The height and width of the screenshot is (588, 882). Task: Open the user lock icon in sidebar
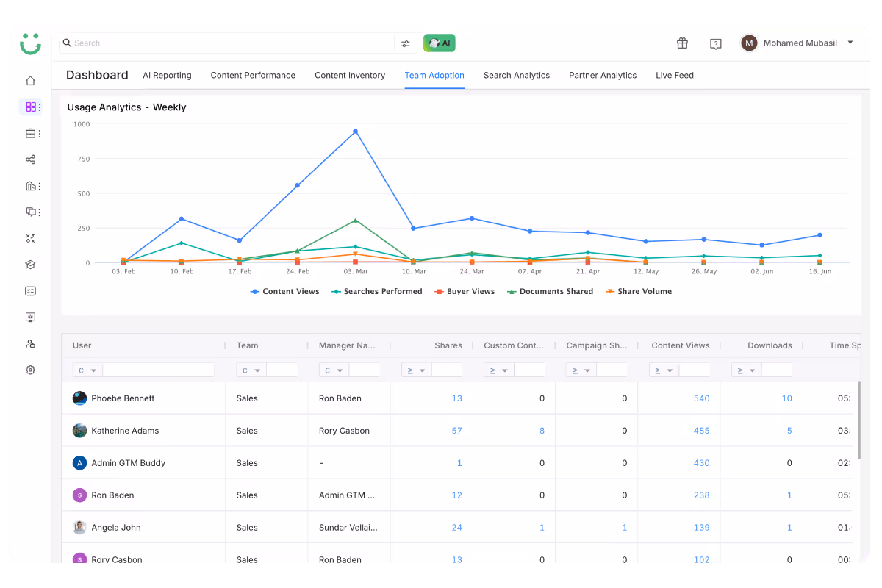point(30,343)
